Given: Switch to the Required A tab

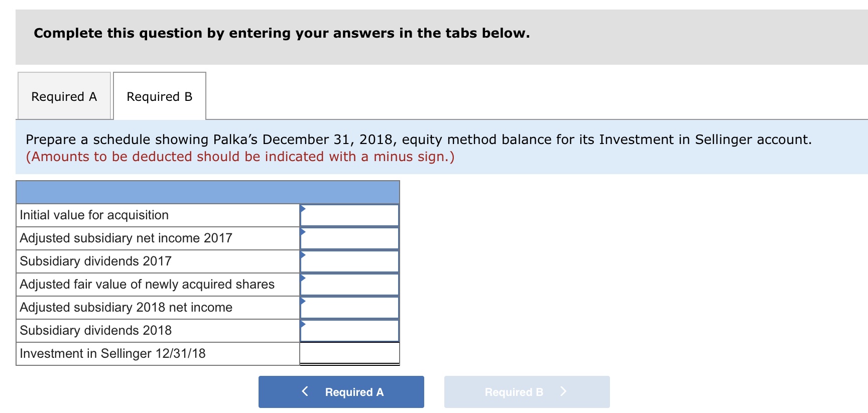Looking at the screenshot, I should pos(64,96).
